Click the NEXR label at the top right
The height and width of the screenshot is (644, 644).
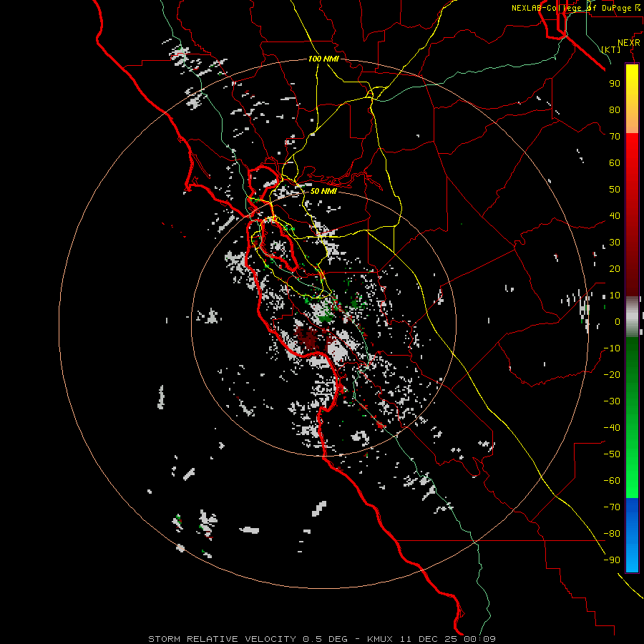(628, 43)
